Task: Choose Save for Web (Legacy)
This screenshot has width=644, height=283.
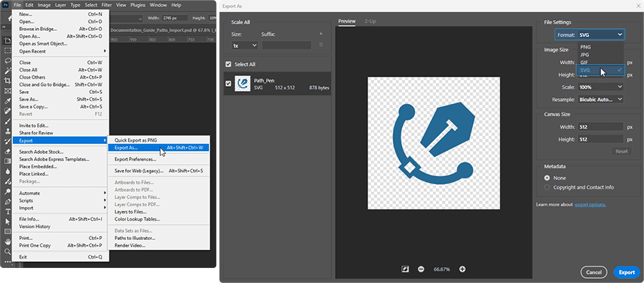Action: (159, 171)
